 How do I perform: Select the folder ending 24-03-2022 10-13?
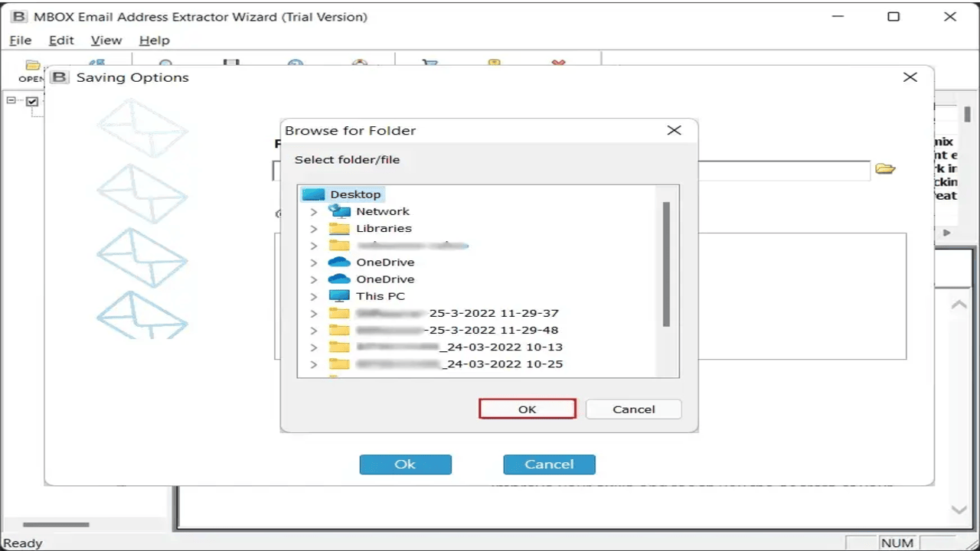click(459, 347)
